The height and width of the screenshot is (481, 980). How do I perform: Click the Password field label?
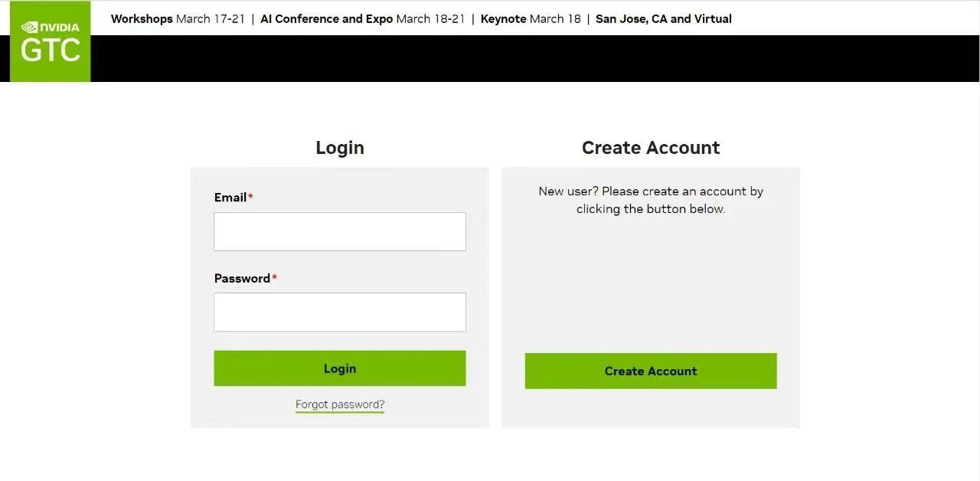pos(242,278)
